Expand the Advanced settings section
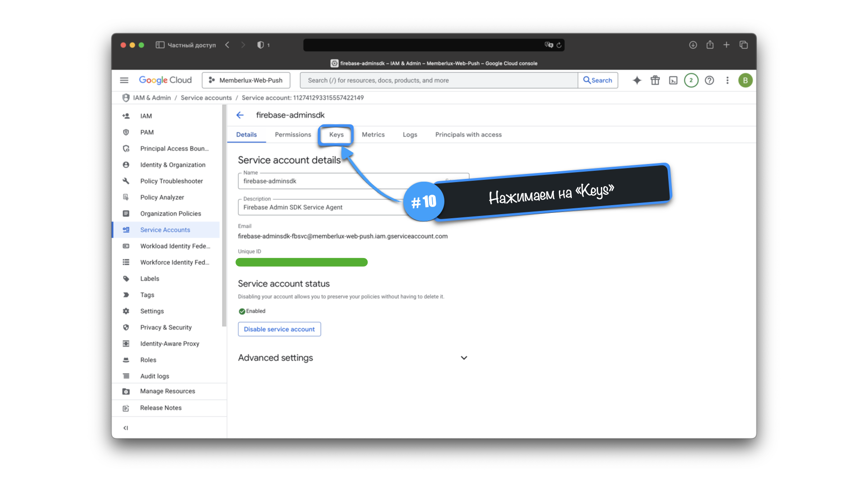868x488 pixels. pyautogui.click(x=463, y=358)
